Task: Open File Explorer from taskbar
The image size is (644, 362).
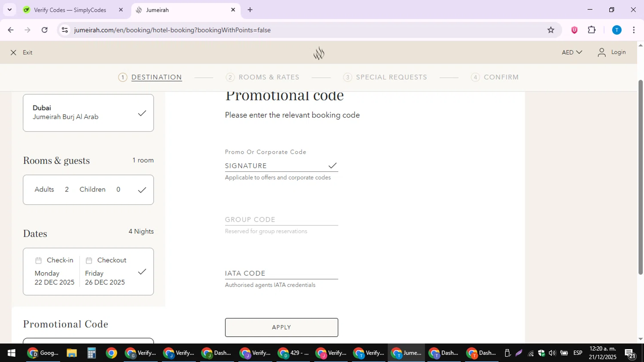Action: tap(72, 353)
